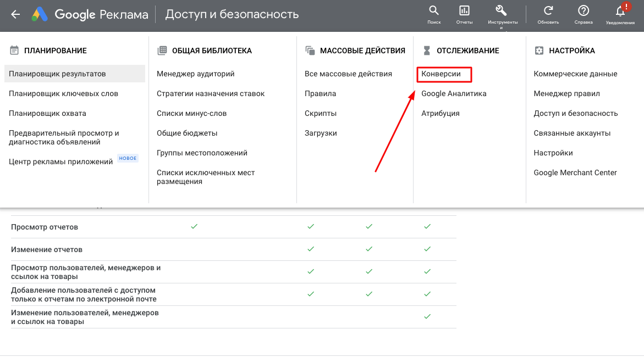Open Связанные аккаунты
Image resolution: width=644 pixels, height=357 pixels.
click(572, 133)
